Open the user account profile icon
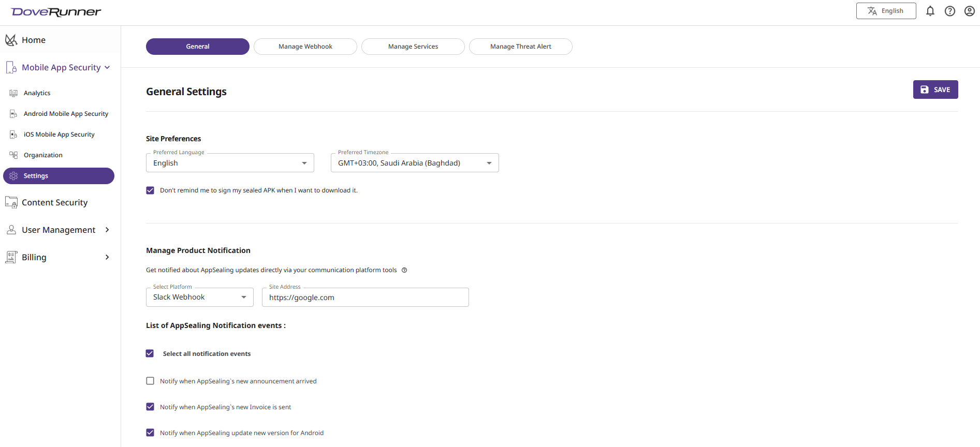The height and width of the screenshot is (447, 980). tap(970, 11)
